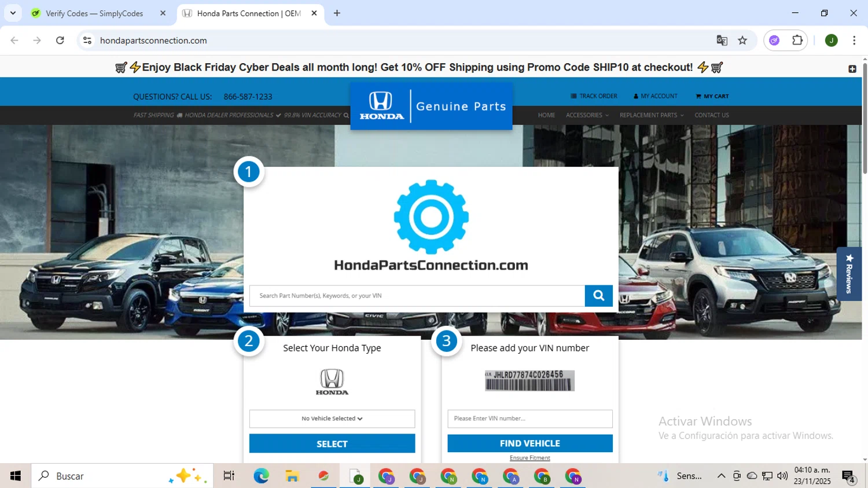Click the SELECT button

click(x=332, y=444)
